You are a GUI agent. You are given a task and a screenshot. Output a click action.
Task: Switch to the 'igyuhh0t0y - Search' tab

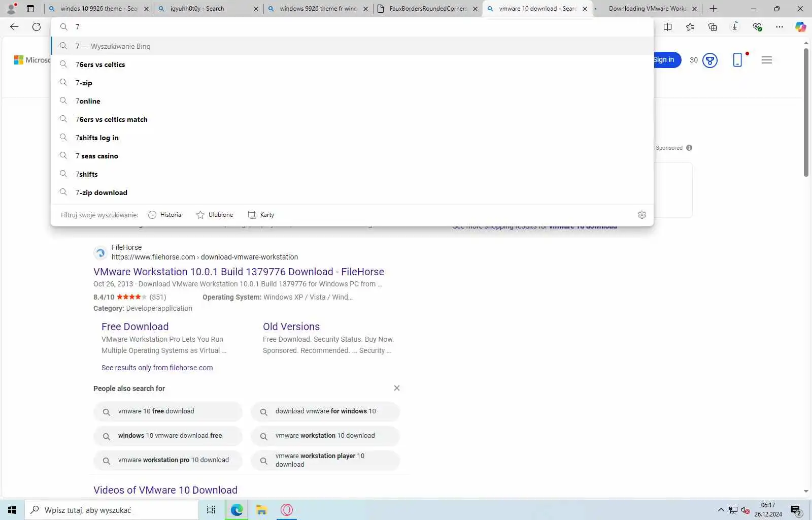coord(209,9)
